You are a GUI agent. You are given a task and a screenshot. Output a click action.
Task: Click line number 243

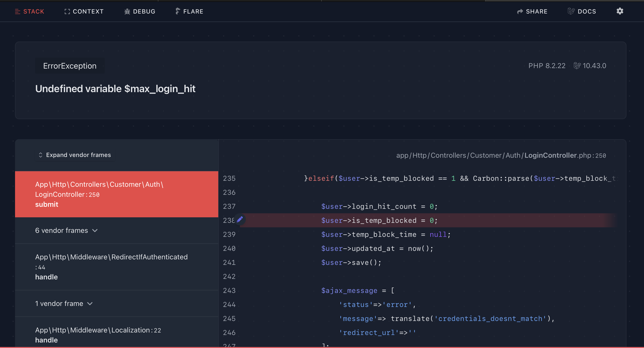pos(229,290)
